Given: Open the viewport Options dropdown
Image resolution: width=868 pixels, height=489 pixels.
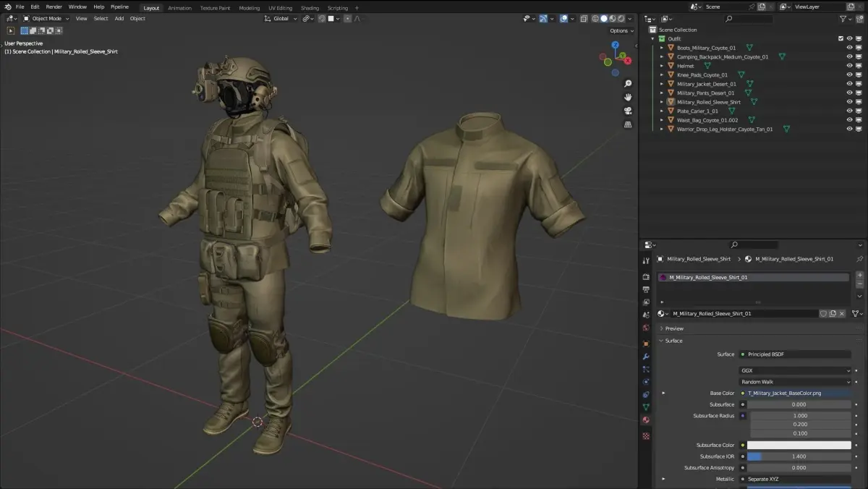Looking at the screenshot, I should (621, 31).
